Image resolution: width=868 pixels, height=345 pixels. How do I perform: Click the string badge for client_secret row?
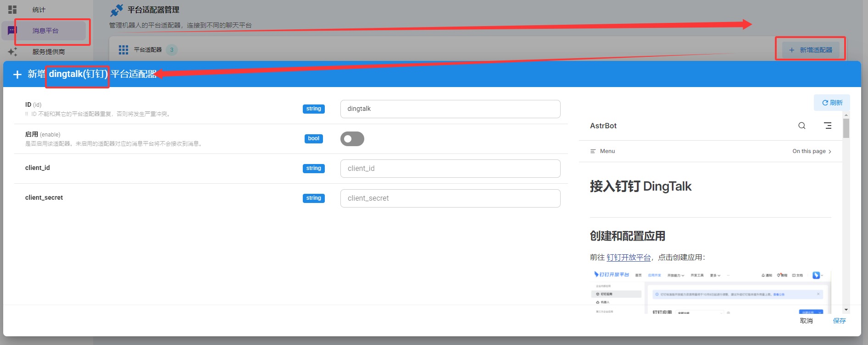[314, 198]
